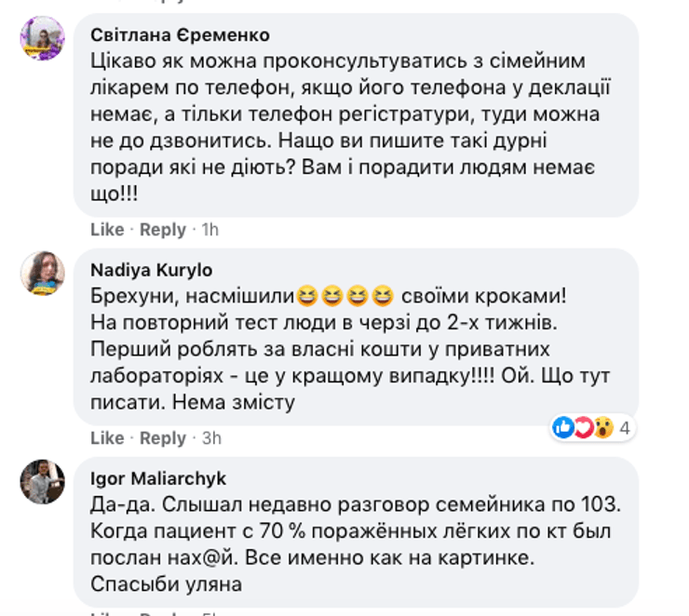Click the 3h timestamp on Nadiya's comment
689x616 pixels.
coord(210,437)
